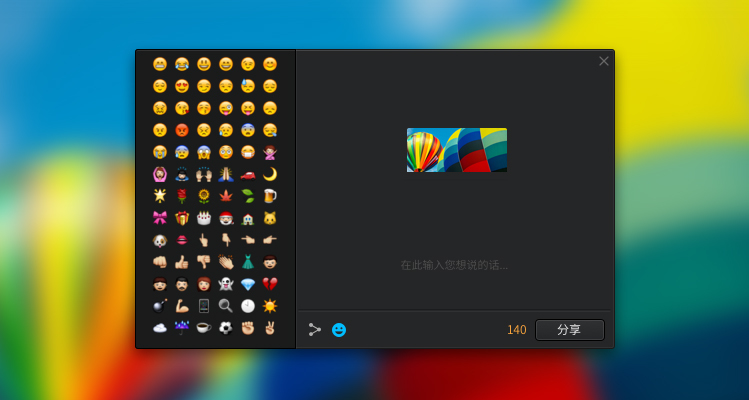Image resolution: width=749 pixels, height=400 pixels.
Task: Toggle the blue smiley emoji panel button
Action: click(339, 330)
